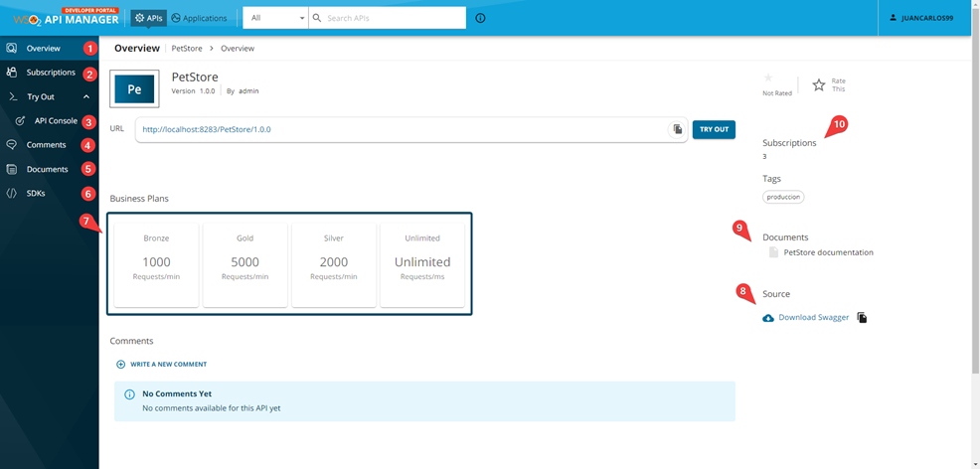Click the search magnifier icon

pyautogui.click(x=317, y=18)
